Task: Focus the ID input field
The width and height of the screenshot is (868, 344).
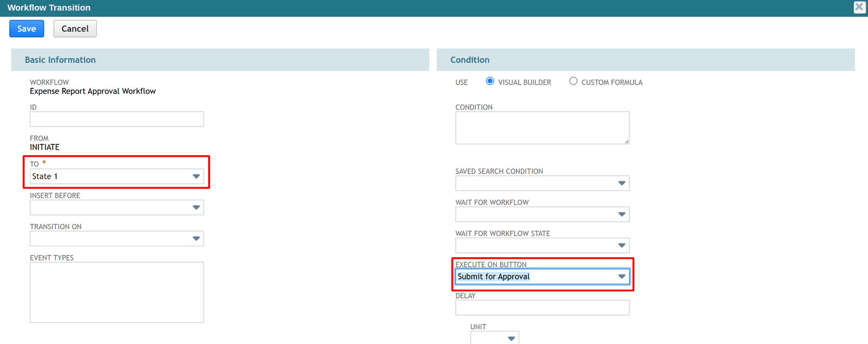Action: pos(117,119)
